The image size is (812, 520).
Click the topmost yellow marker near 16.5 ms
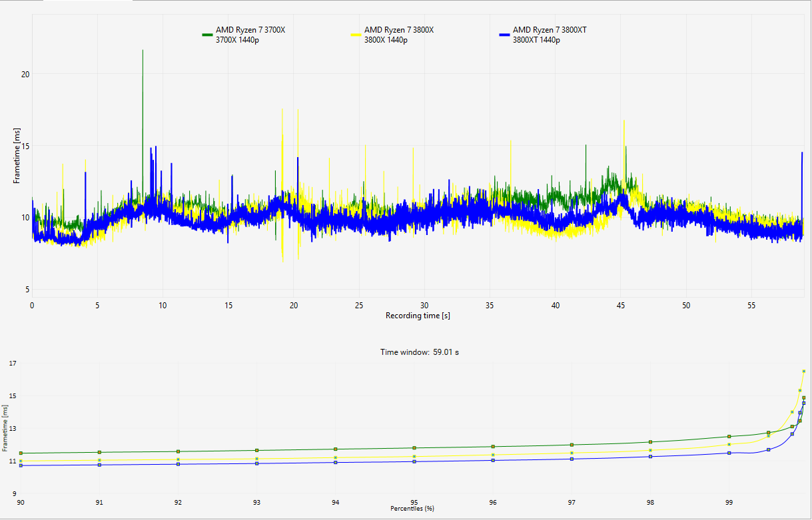pos(804,371)
